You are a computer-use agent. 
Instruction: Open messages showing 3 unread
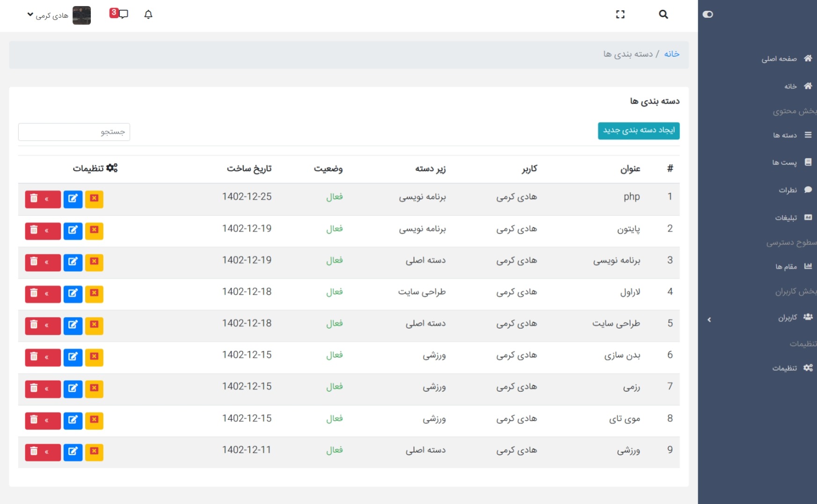pyautogui.click(x=119, y=14)
